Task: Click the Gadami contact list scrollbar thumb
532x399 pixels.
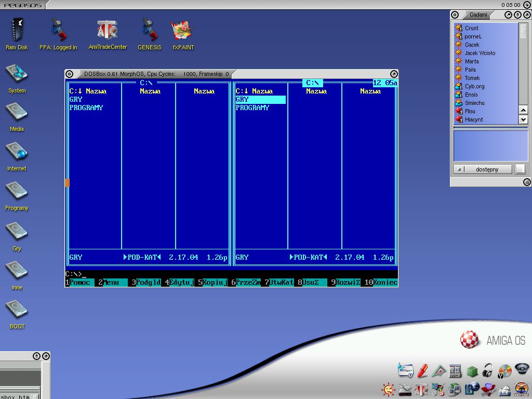Action: (523, 31)
